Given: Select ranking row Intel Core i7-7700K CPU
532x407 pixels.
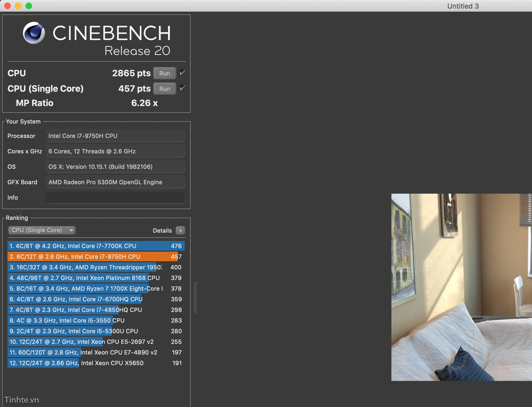Looking at the screenshot, I should (x=96, y=246).
